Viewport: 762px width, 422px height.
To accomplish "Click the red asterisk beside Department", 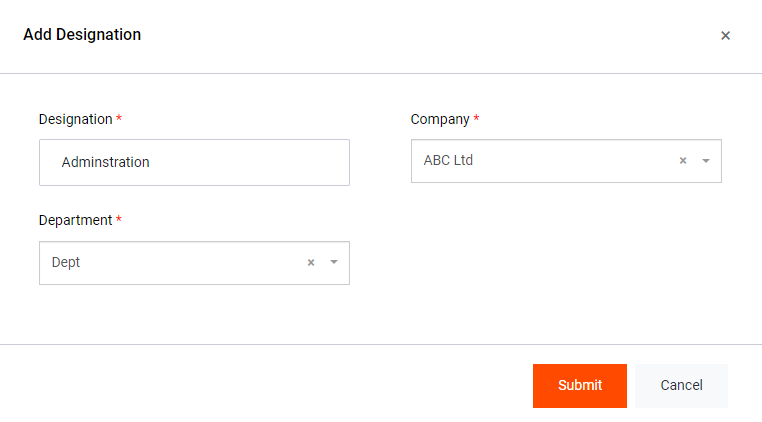I will tap(119, 220).
